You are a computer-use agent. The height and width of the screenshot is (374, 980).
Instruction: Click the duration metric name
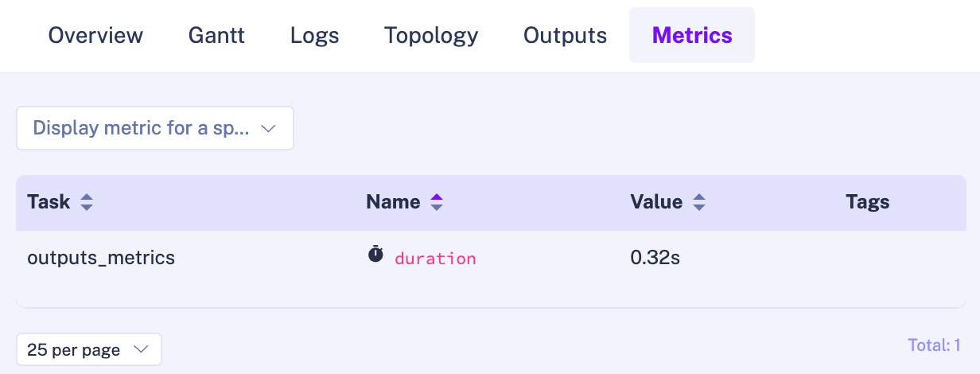[435, 259]
